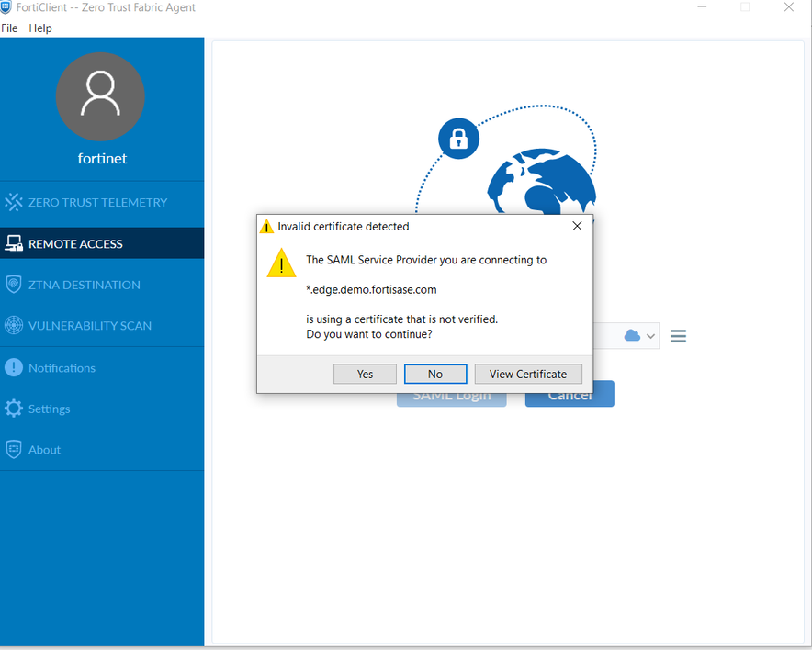Screen dimensions: 812x650
Task: Minimize the FortiClient window
Action: coord(702,7)
